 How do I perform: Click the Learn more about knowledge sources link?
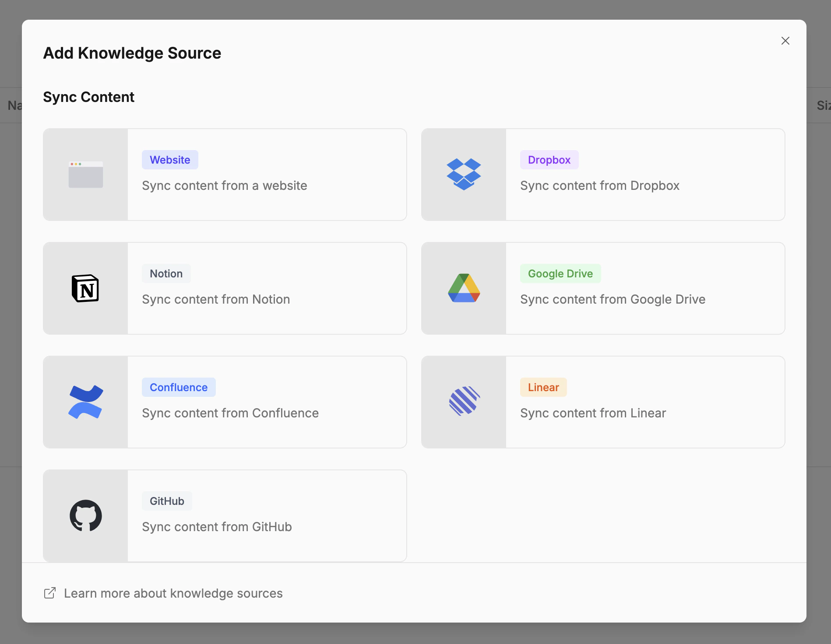173,593
